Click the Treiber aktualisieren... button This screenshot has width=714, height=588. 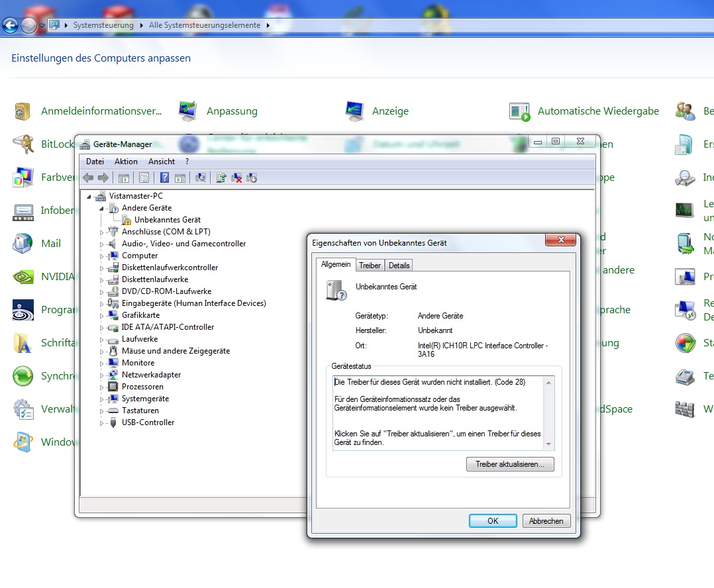510,464
